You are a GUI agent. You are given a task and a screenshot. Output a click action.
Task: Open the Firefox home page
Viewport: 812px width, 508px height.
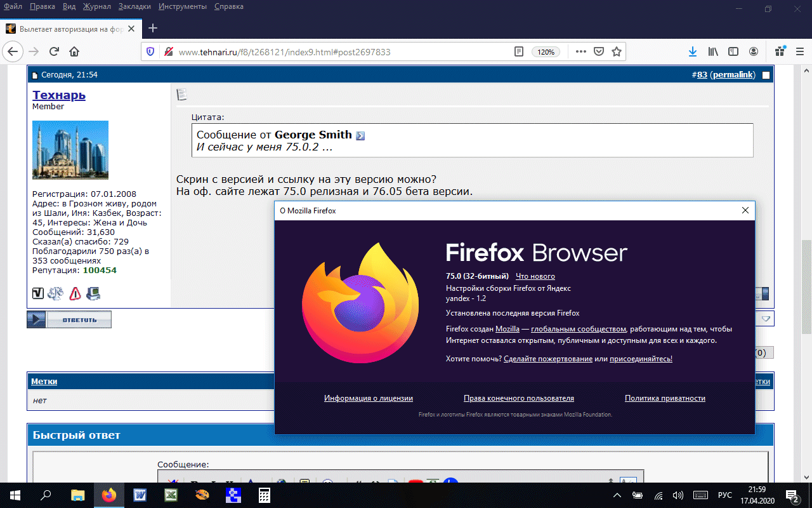[74, 51]
